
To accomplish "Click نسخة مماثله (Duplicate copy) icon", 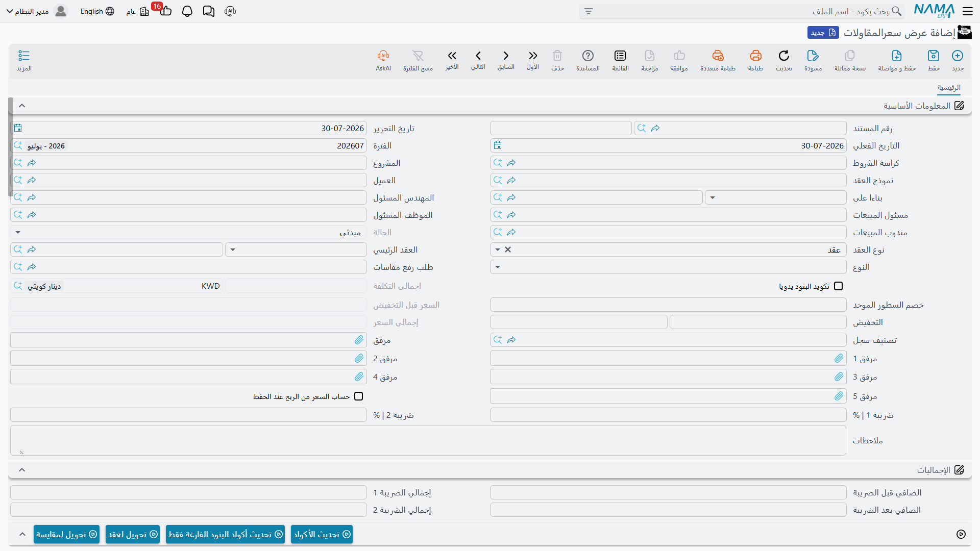I will coord(850,56).
